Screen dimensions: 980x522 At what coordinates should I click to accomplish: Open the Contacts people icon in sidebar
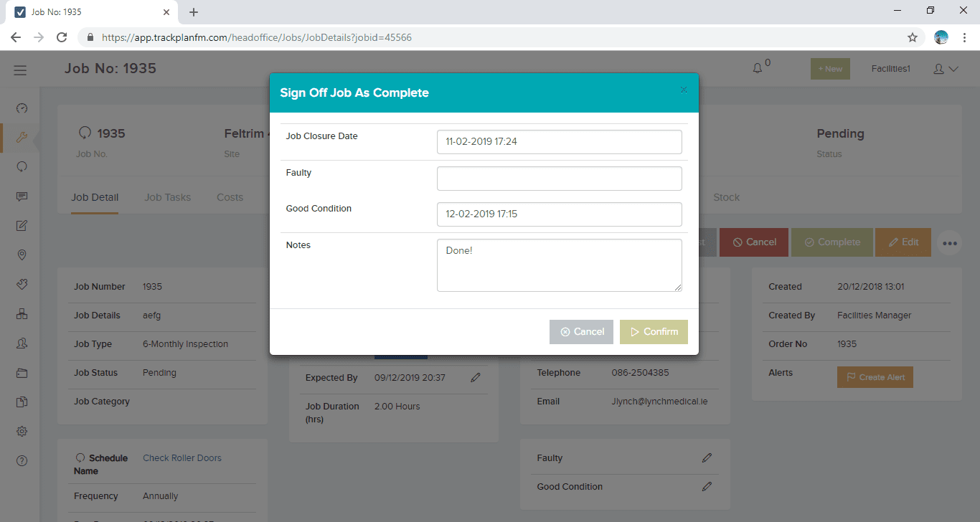(21, 343)
